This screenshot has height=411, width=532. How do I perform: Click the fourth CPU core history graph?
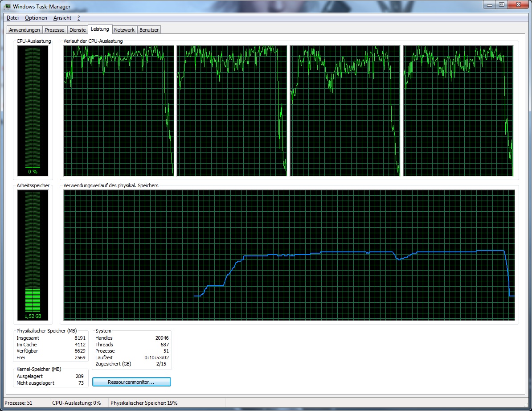[458, 111]
